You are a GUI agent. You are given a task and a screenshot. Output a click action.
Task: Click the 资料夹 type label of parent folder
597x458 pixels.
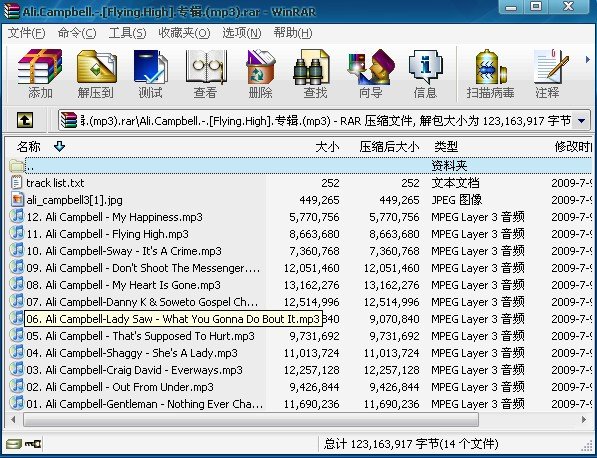(449, 166)
